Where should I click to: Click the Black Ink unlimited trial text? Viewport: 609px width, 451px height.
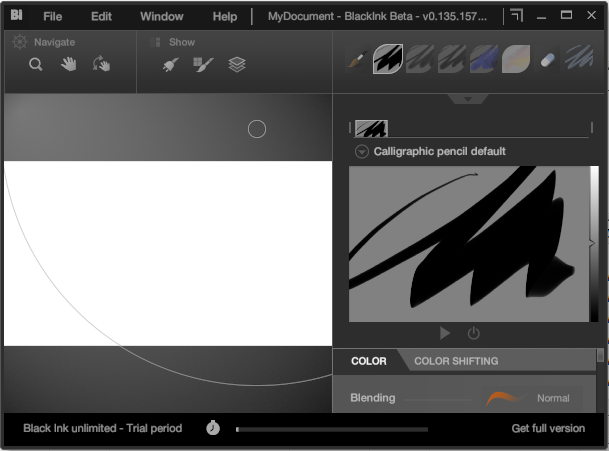103,428
